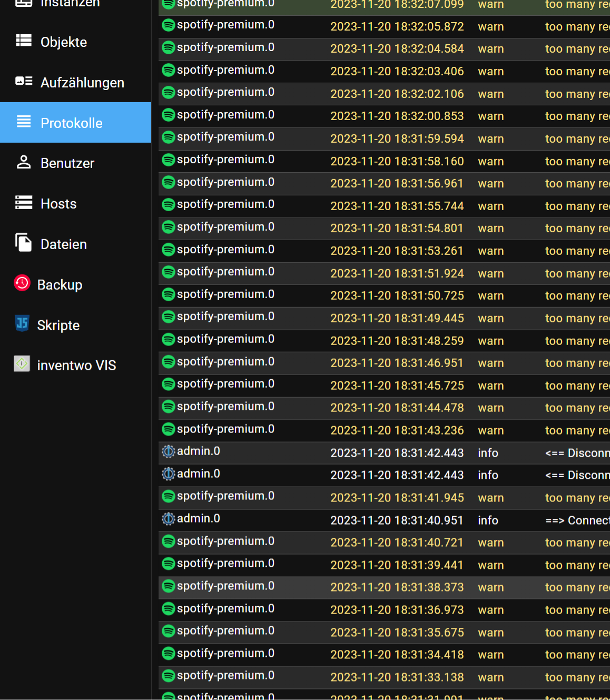Click the Skripte JS icon
The height and width of the screenshot is (700, 610).
22,323
